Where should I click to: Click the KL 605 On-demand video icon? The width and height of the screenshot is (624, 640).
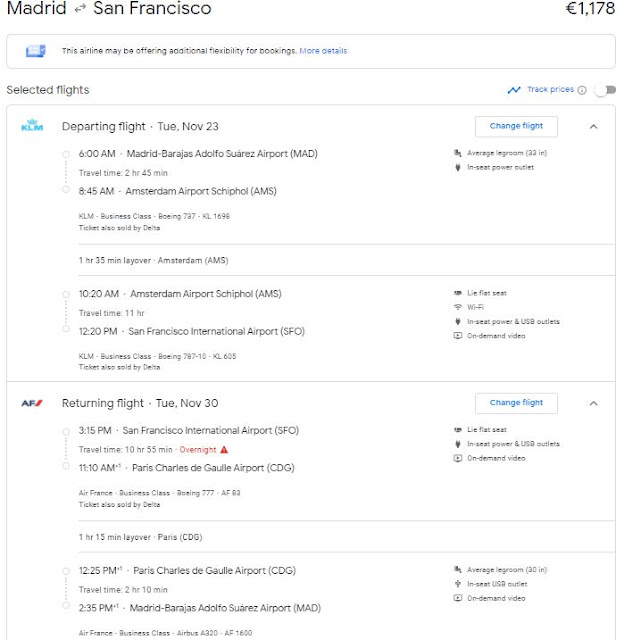pos(458,336)
